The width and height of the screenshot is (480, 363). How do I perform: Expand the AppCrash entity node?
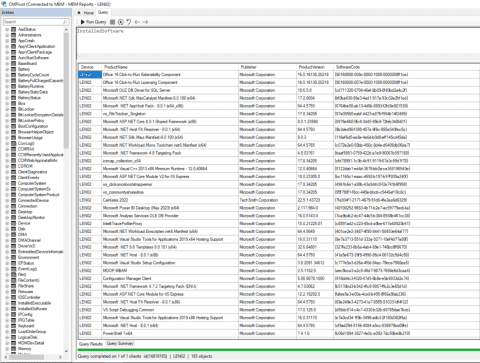pos(7,41)
